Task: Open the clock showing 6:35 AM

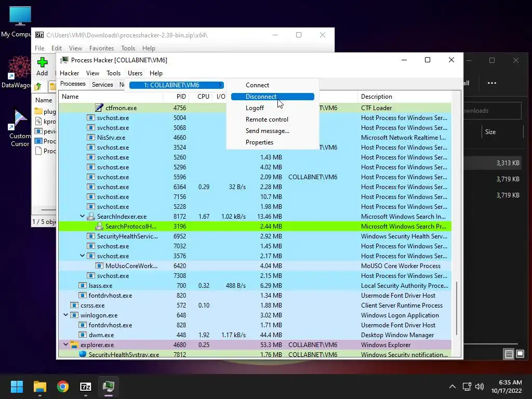Action: pyautogui.click(x=507, y=387)
